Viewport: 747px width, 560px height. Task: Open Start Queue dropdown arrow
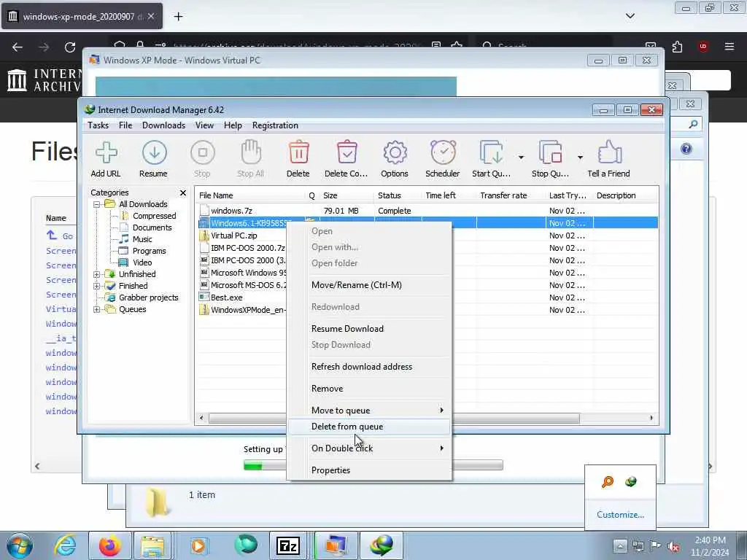click(521, 157)
